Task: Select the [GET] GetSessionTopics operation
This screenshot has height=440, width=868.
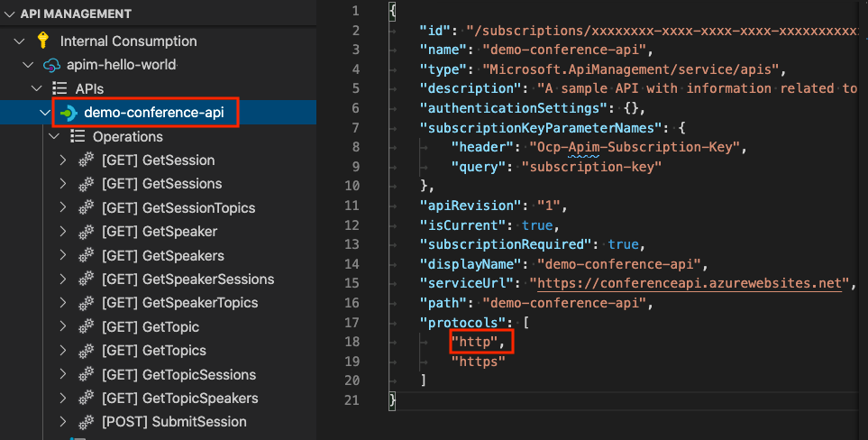Action: [x=178, y=207]
